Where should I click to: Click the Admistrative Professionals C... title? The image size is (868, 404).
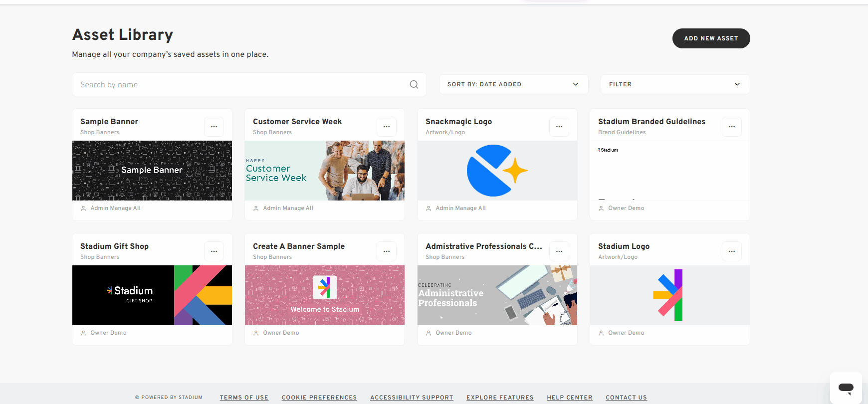[x=484, y=246]
